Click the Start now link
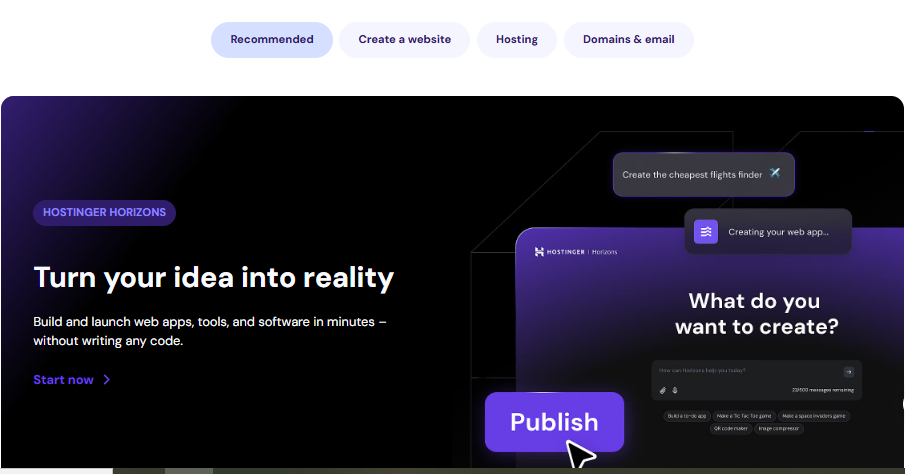This screenshot has height=474, width=905. (72, 380)
